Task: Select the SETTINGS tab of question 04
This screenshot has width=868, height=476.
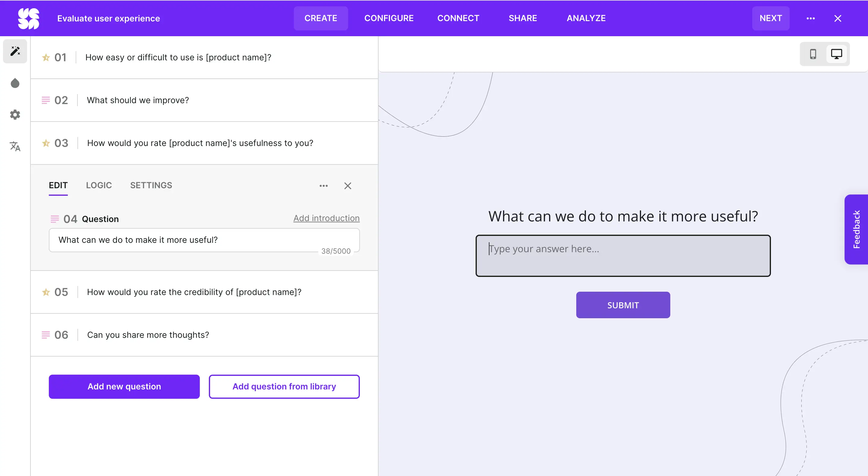Action: coord(151,185)
